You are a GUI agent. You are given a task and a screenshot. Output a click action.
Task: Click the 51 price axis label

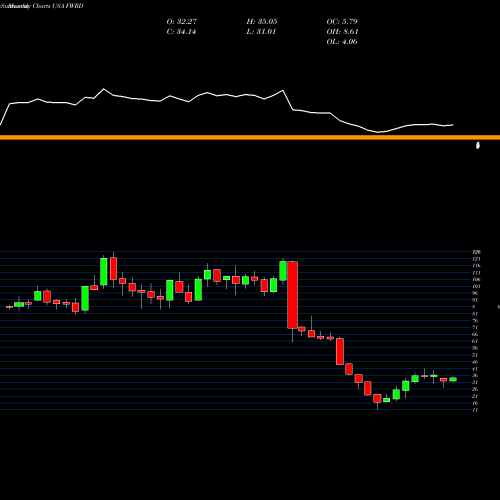click(x=475, y=355)
